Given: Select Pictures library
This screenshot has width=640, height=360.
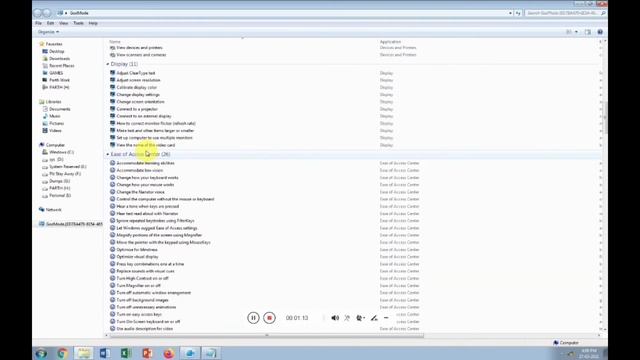Looking at the screenshot, I should click(x=56, y=123).
